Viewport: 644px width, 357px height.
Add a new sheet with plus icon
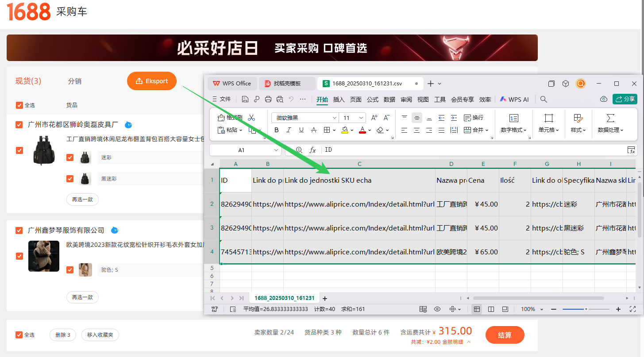tap(324, 298)
